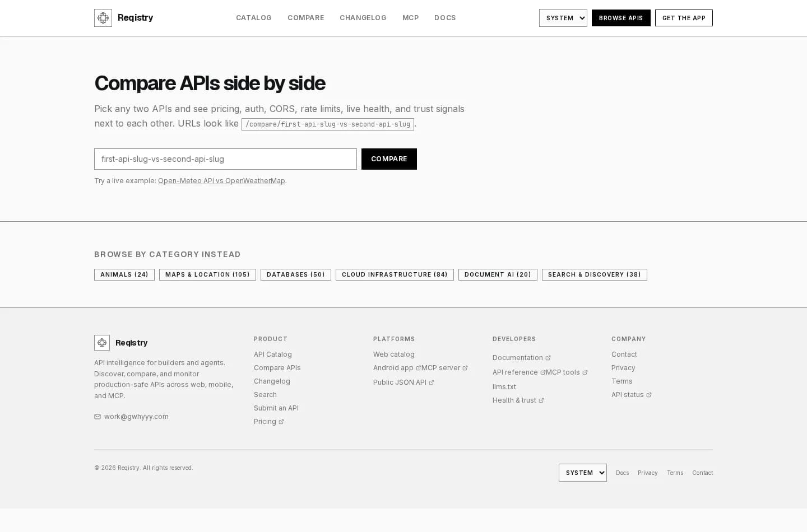Click the BROWSE APIS button
The height and width of the screenshot is (532, 807).
[621, 18]
